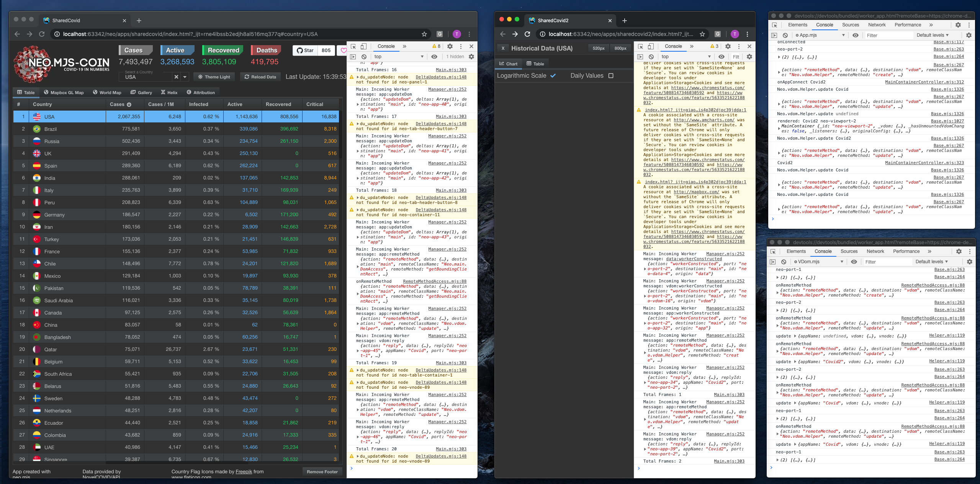Open SharedCovid Chrome three-dot menu
Viewport: 980px width, 484px height.
point(469,34)
